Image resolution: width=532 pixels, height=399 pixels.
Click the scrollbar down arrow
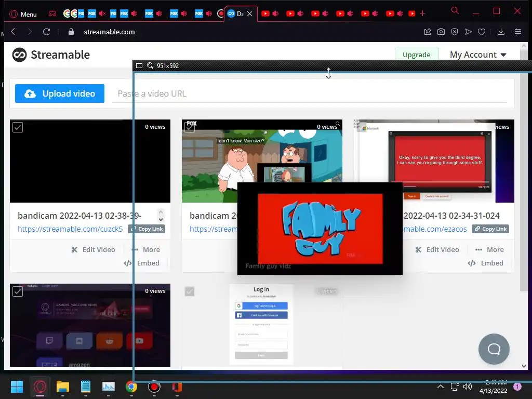pos(524,366)
